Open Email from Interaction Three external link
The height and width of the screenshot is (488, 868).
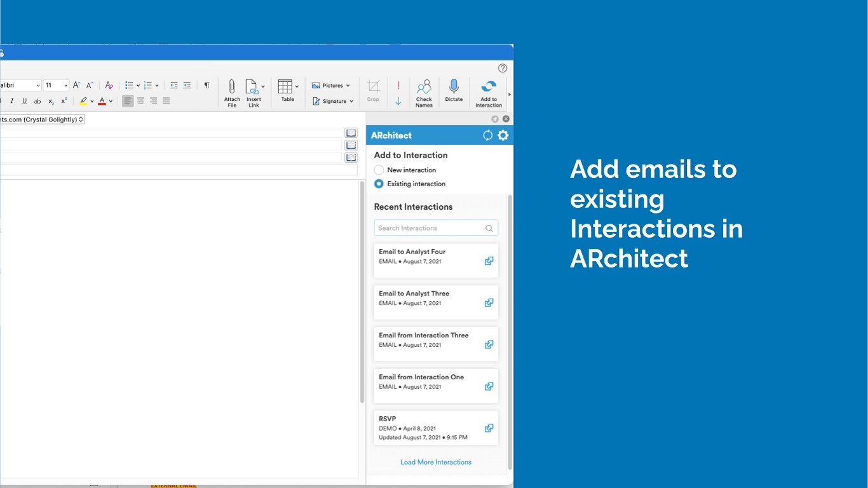coord(489,344)
